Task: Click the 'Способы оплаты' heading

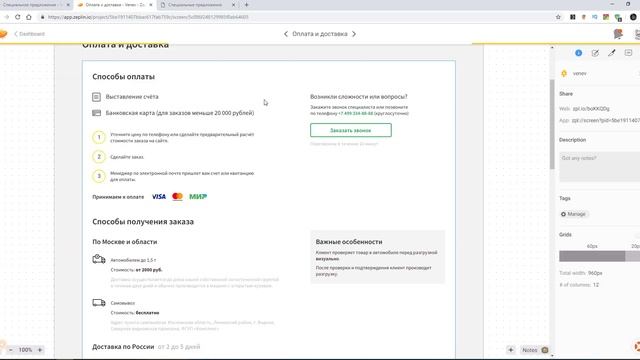Action: 123,77
